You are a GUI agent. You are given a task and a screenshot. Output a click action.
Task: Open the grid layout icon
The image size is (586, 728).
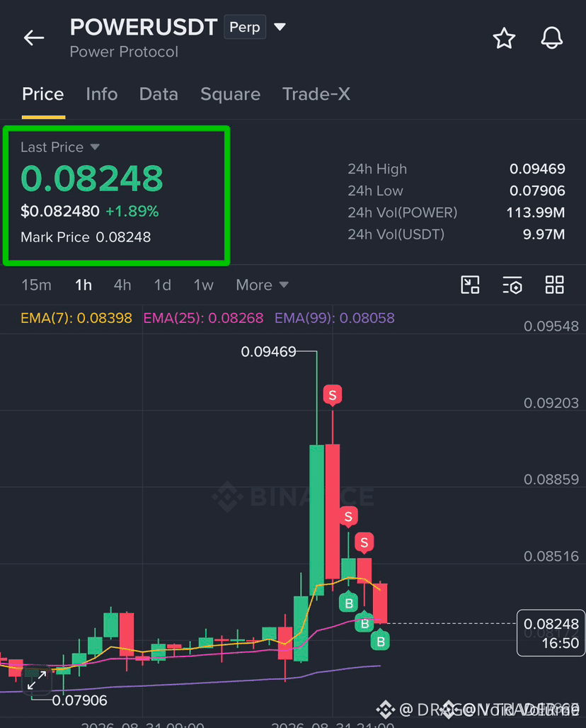click(x=554, y=285)
